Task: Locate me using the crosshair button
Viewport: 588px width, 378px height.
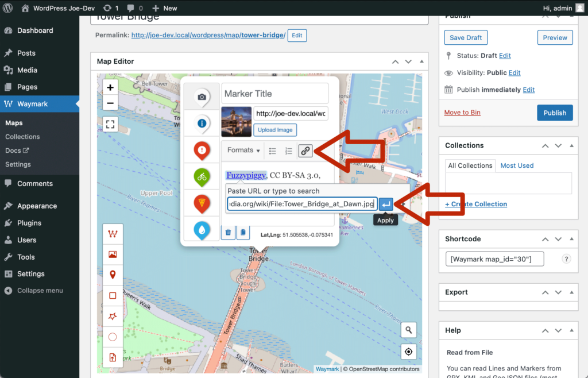Action: 408,352
